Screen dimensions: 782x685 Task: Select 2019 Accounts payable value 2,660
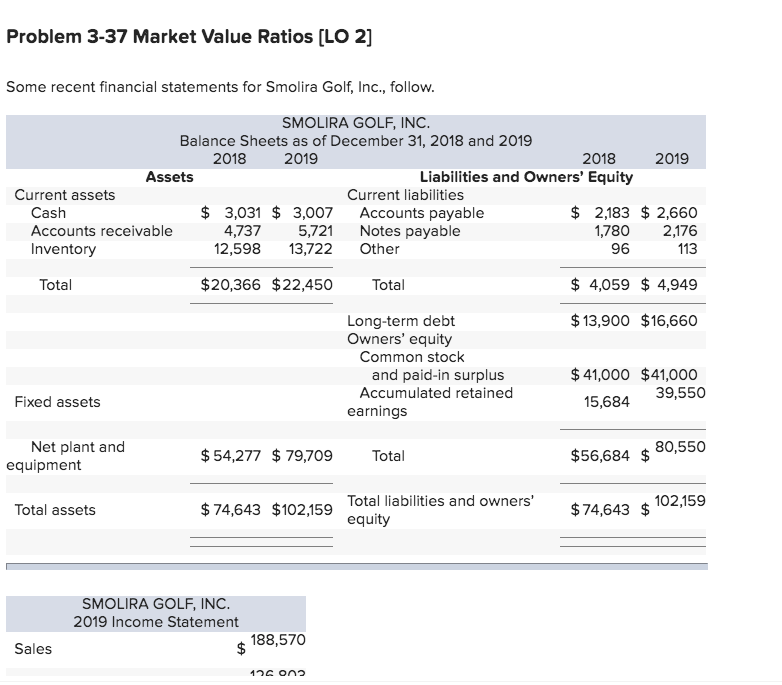[x=677, y=213]
